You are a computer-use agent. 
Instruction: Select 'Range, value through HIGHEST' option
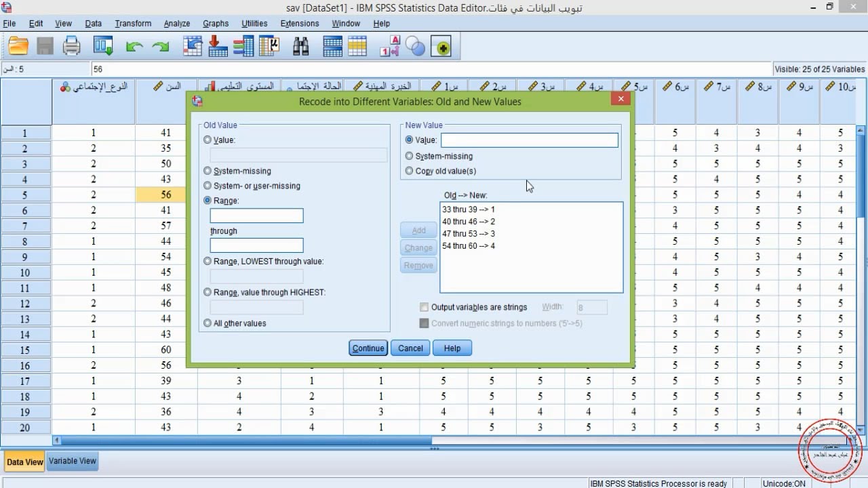pos(208,292)
